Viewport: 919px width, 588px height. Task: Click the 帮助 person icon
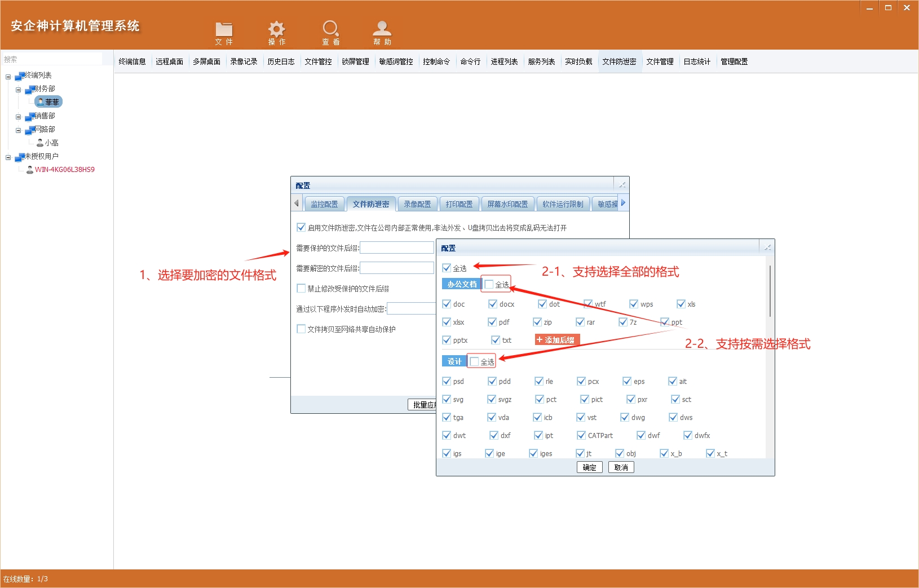[382, 28]
